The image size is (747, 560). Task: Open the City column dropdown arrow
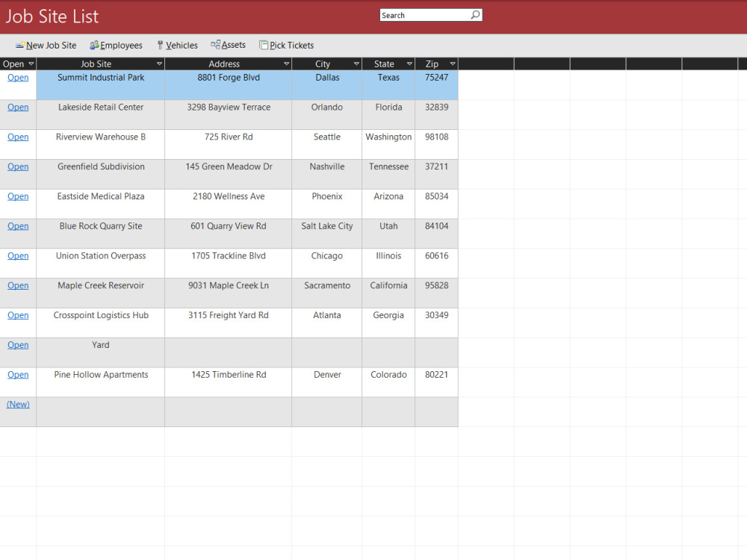356,63
